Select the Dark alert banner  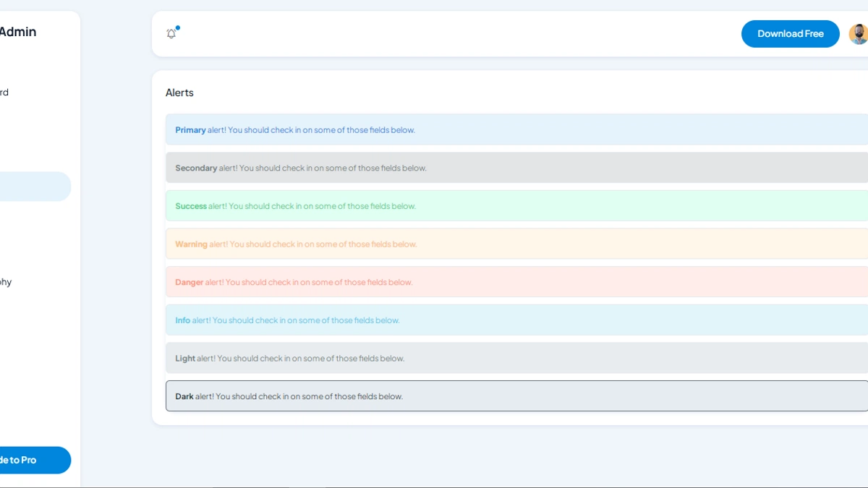(x=516, y=396)
